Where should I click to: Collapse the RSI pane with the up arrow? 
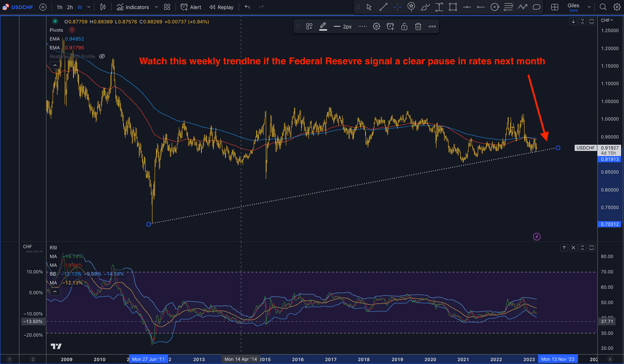tap(55, 291)
